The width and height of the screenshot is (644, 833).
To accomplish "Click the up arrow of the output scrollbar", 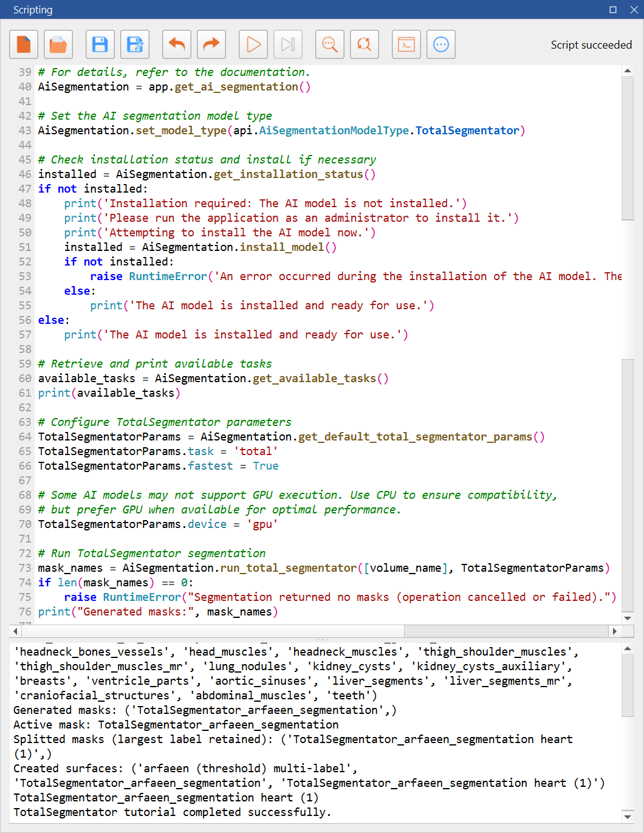I will point(628,649).
